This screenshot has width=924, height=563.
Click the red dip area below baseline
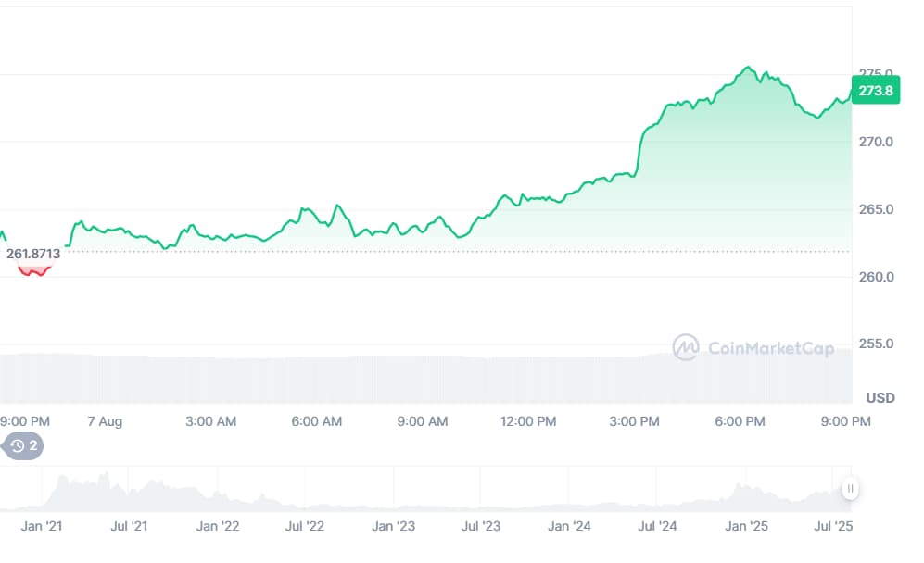tap(34, 271)
